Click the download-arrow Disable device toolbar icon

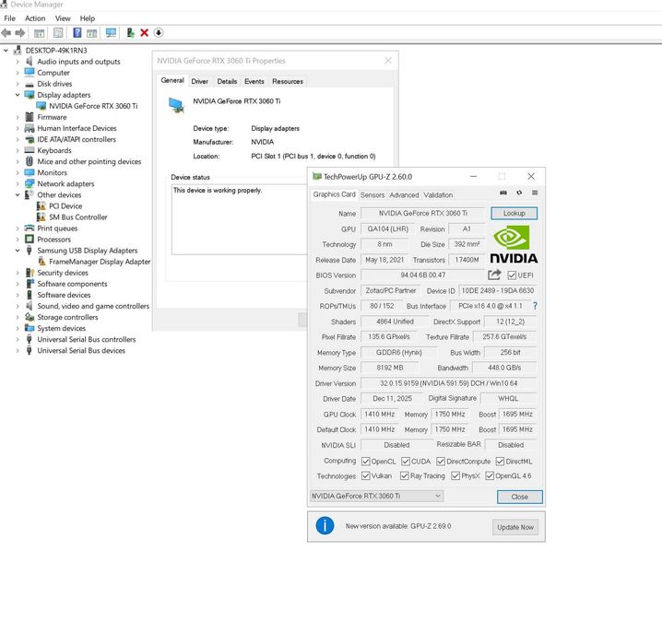[159, 33]
